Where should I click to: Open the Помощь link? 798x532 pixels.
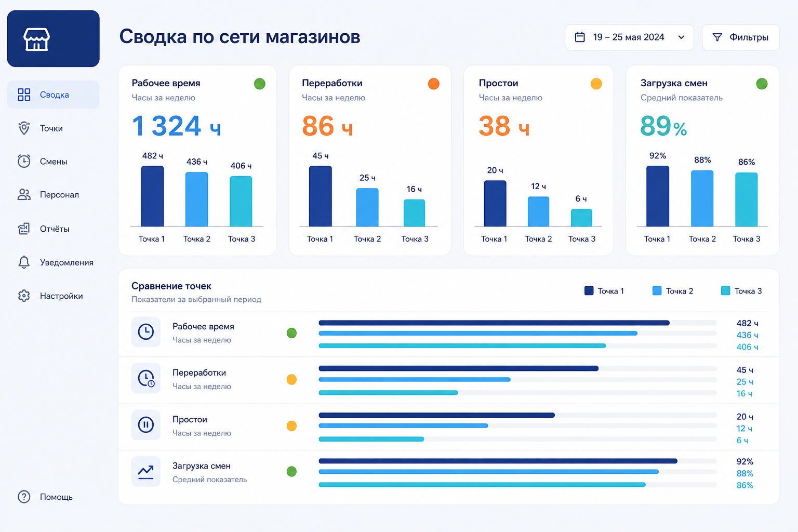[x=53, y=497]
